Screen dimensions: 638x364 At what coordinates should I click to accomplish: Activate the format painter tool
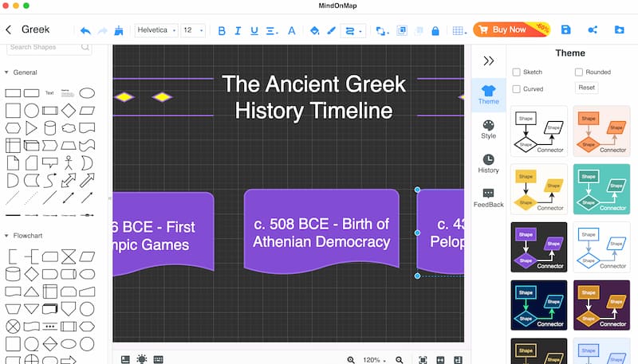pos(118,30)
